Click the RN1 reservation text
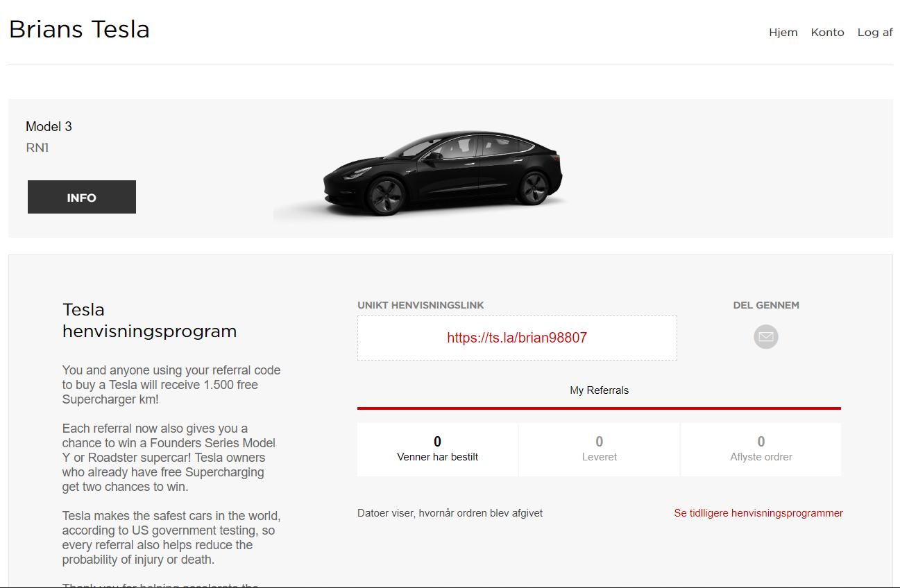Screen dimensions: 900x588 (37, 148)
